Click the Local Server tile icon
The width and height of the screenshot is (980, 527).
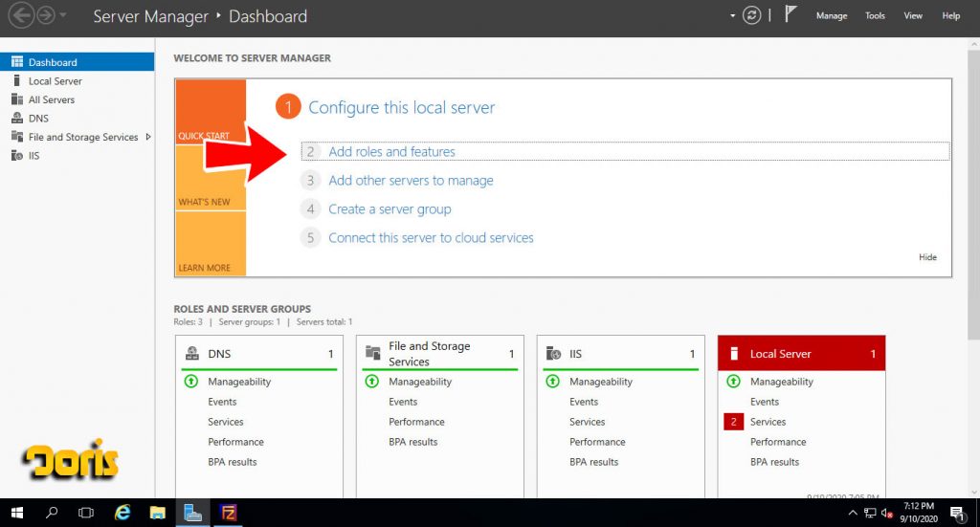pos(734,354)
